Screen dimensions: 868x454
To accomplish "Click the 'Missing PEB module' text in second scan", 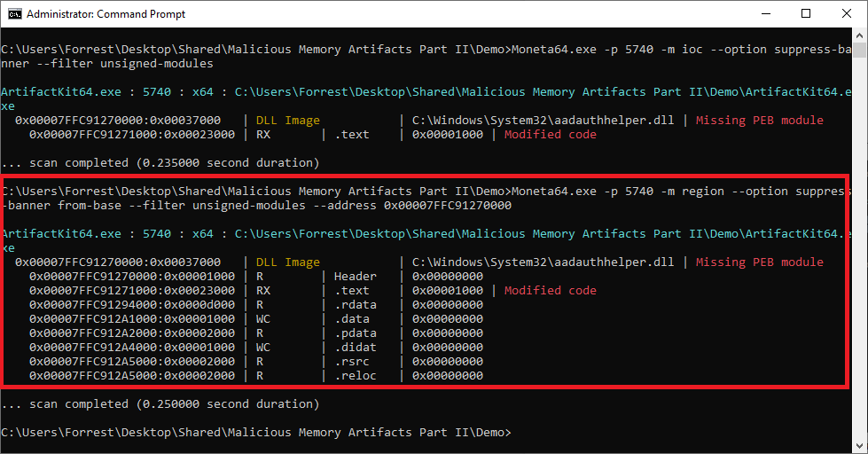I will [x=760, y=262].
